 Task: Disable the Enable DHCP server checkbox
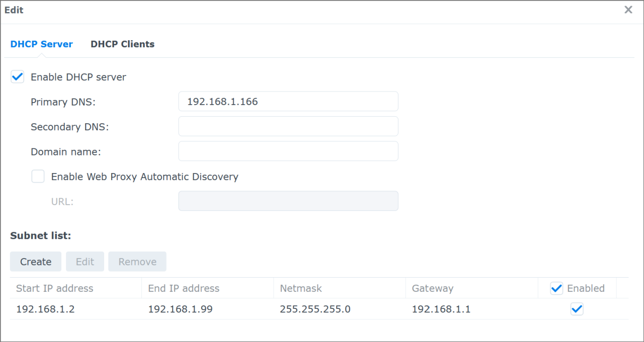pos(17,76)
